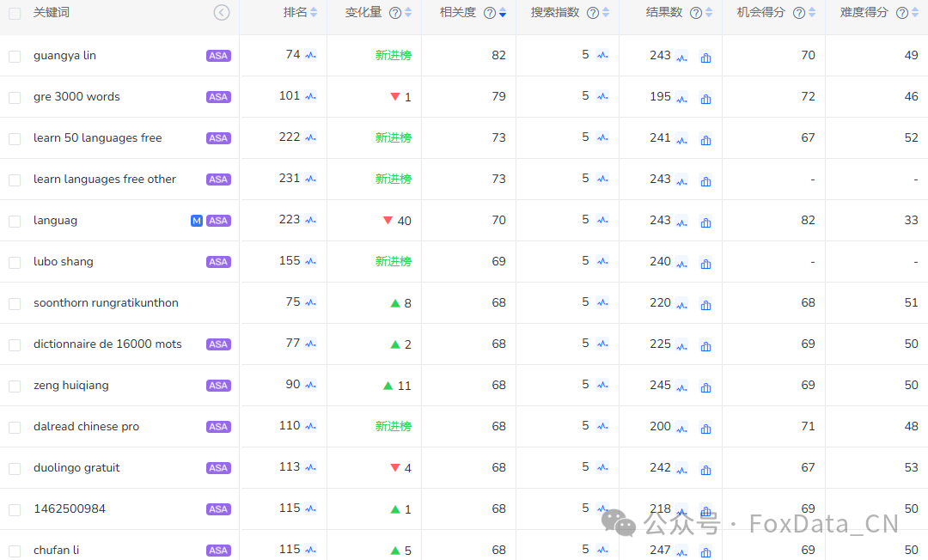Viewport: 928px width, 560px height.
Task: Click results trend sparkline in "gre 3000 words" row
Action: coord(681,96)
